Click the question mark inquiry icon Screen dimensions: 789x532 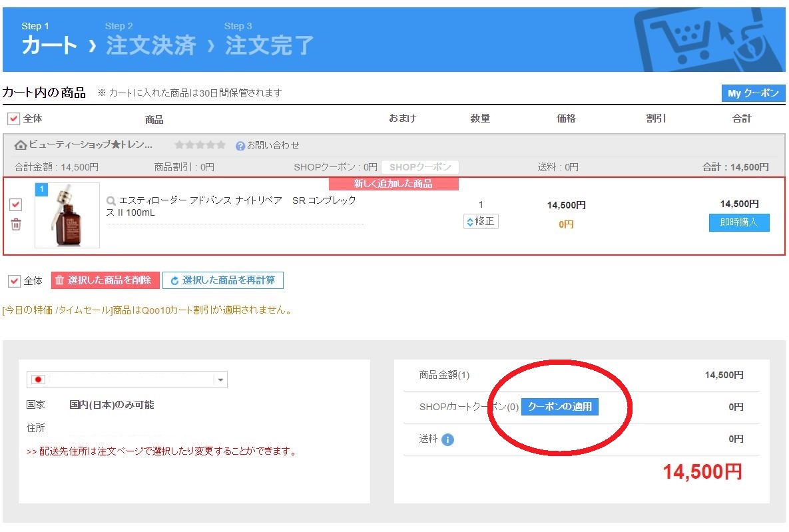coord(240,145)
